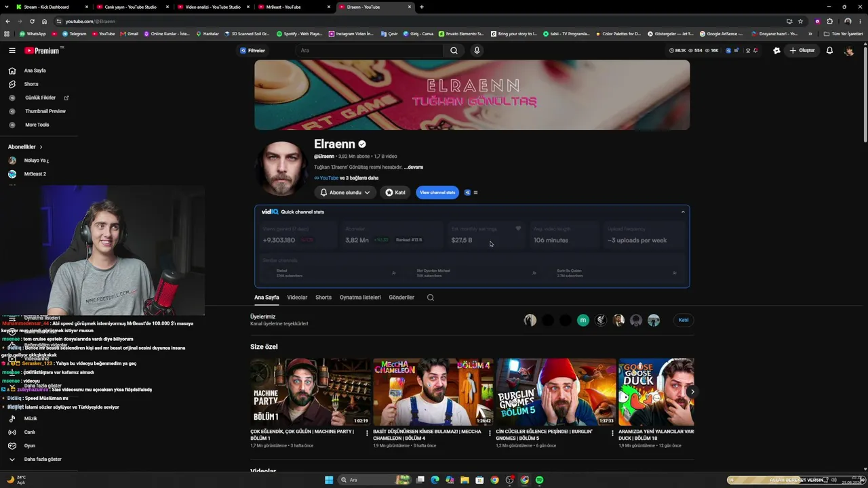The height and width of the screenshot is (488, 868).
Task: Open options for the Machine Party video
Action: click(367, 433)
